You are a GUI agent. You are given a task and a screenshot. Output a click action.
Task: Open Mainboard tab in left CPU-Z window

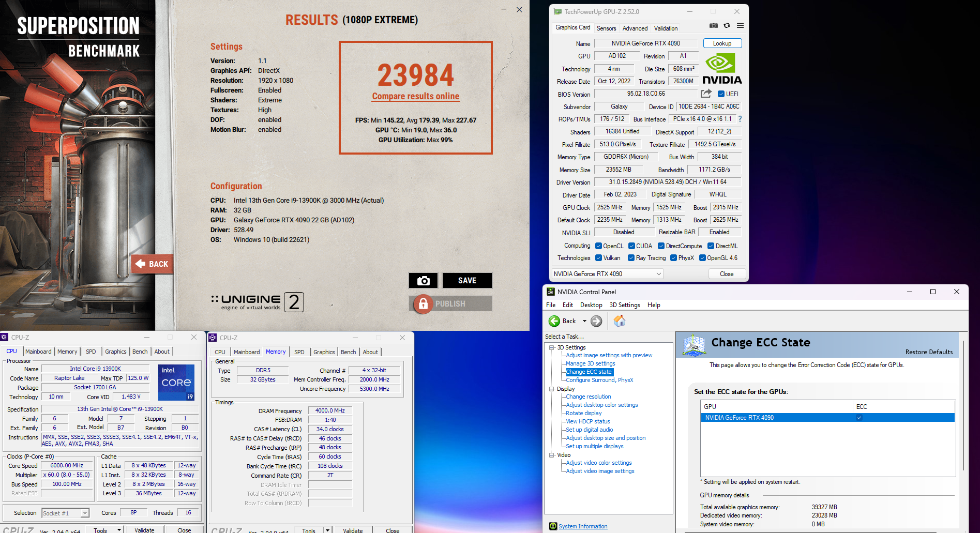point(38,352)
